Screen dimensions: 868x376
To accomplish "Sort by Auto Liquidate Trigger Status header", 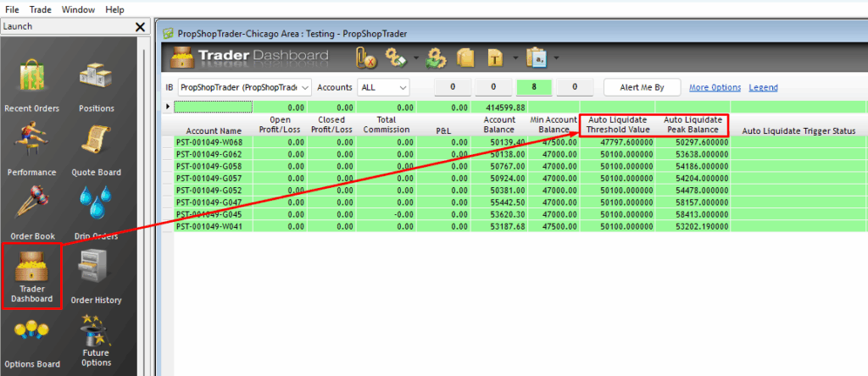I will pyautogui.click(x=798, y=125).
